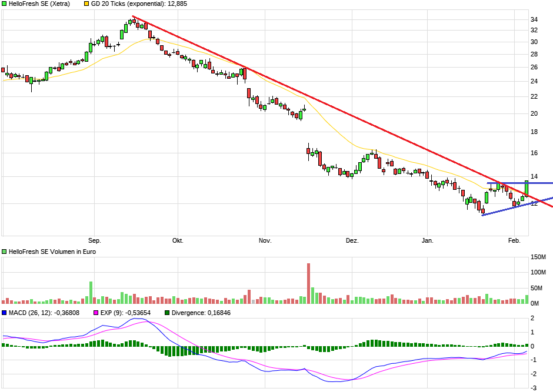The image size is (553, 392).
Task: Click the Okt. label on the time axis
Action: coord(178,241)
